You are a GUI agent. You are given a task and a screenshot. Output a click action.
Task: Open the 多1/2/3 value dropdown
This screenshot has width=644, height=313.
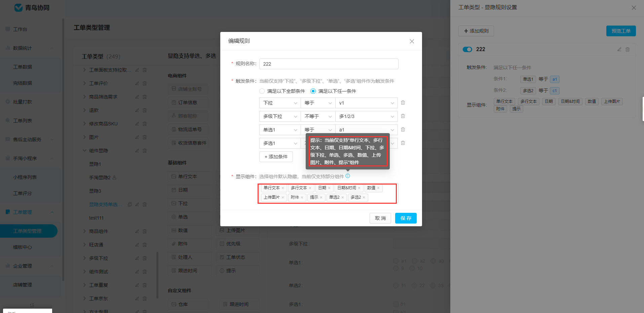pos(367,116)
